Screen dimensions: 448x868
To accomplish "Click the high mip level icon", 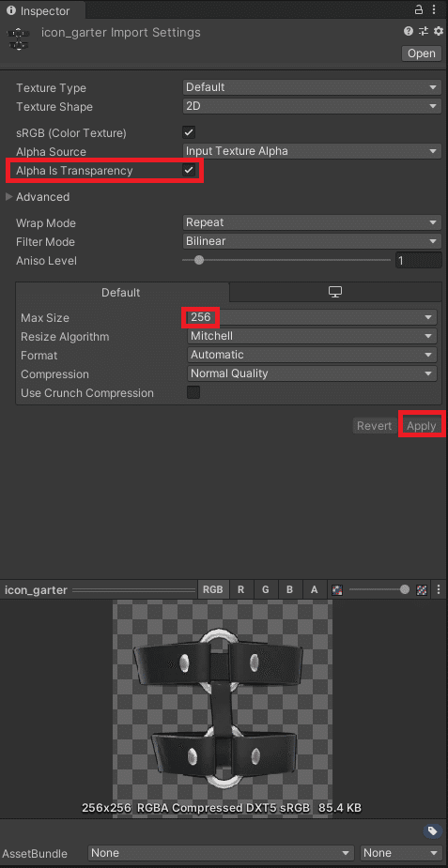I will tap(422, 590).
